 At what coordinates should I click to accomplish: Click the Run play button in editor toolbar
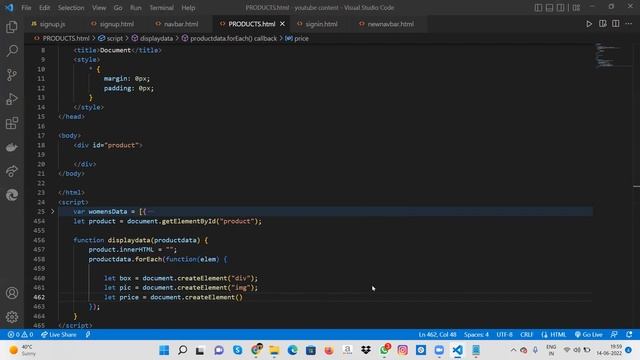589,24
